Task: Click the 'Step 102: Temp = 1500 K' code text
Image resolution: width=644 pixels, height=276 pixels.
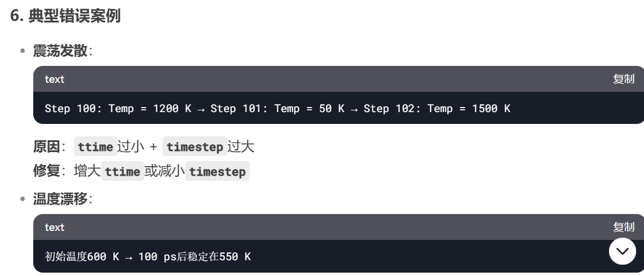Action: [437, 108]
